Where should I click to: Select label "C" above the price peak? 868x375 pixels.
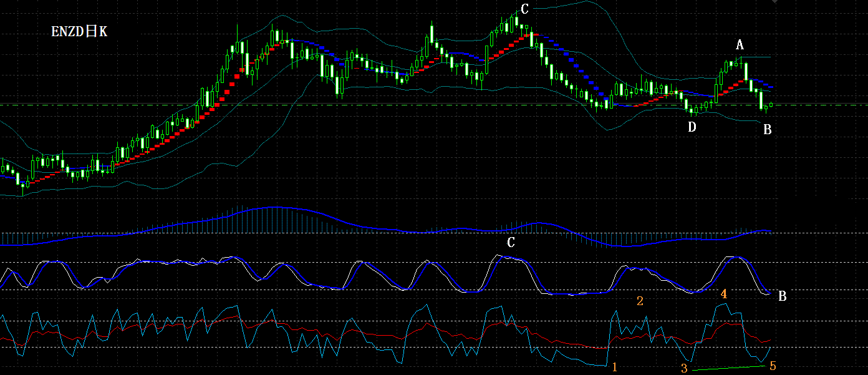tap(524, 9)
